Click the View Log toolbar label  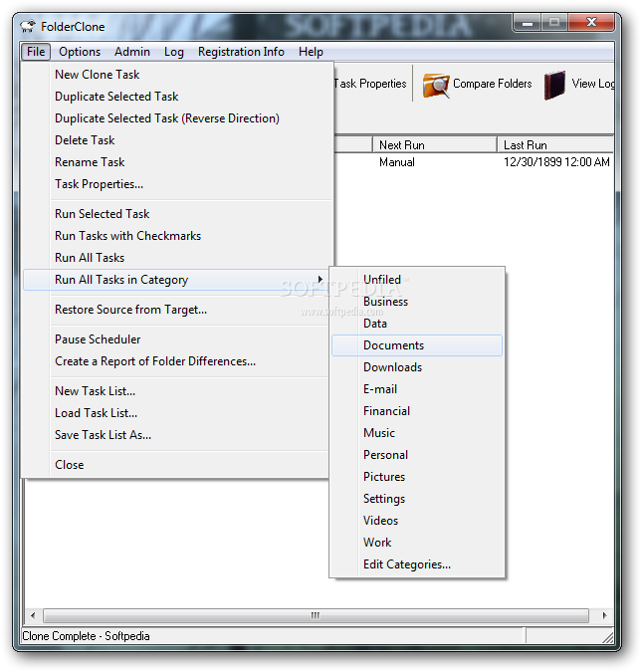[x=592, y=84]
